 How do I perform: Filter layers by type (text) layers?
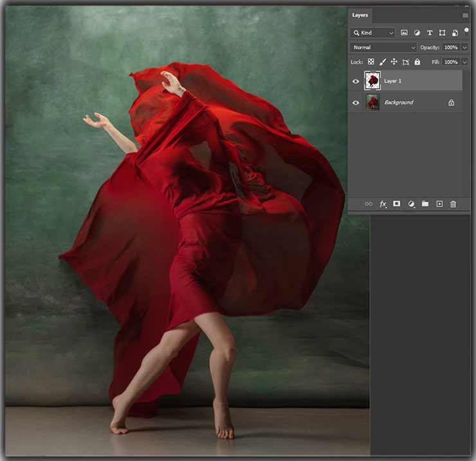[430, 33]
